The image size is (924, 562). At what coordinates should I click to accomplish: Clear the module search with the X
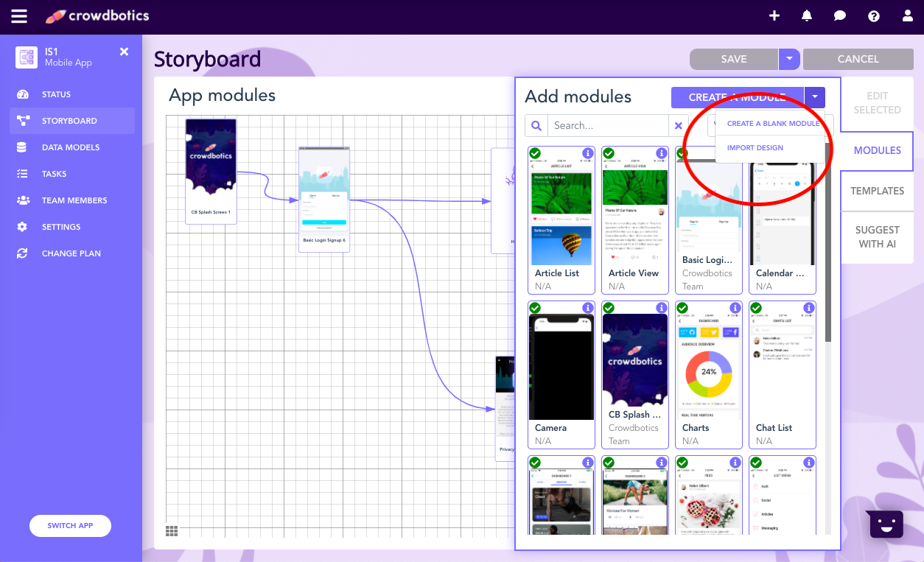(679, 125)
